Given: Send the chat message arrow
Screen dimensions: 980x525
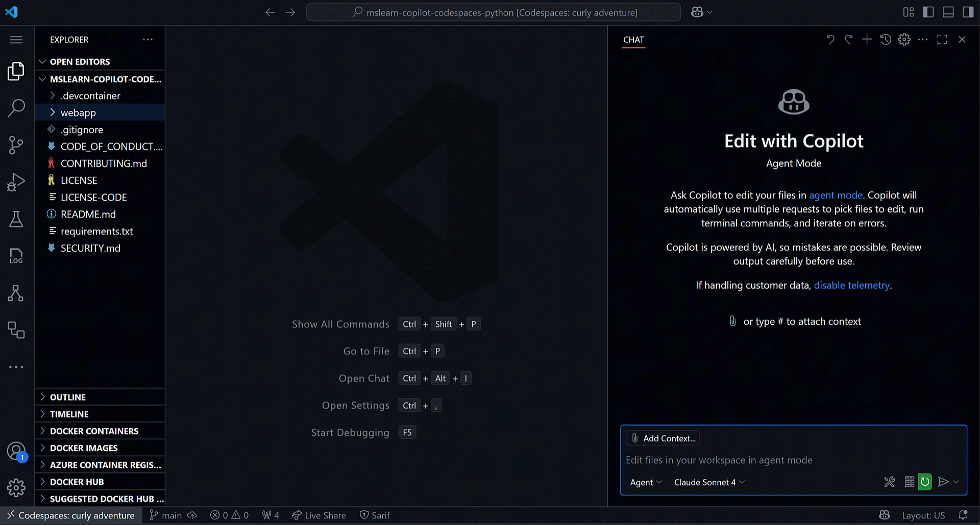Looking at the screenshot, I should pos(943,482).
